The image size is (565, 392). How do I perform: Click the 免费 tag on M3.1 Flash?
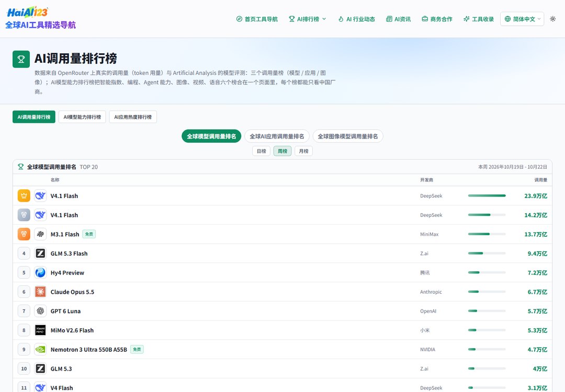pyautogui.click(x=89, y=234)
